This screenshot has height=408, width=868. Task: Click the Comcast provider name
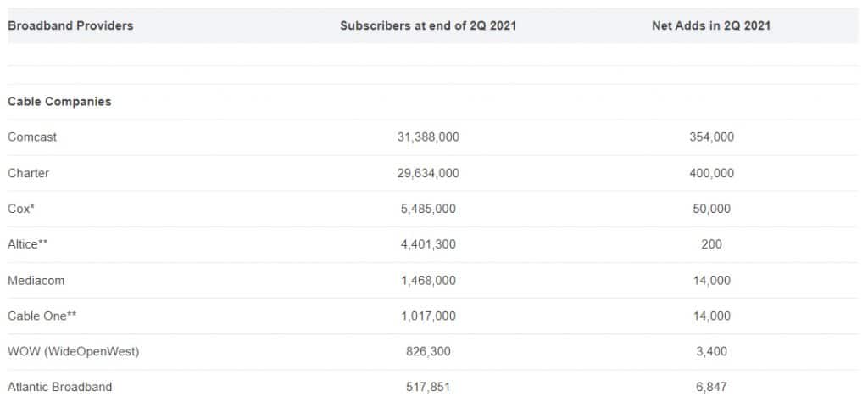32,137
